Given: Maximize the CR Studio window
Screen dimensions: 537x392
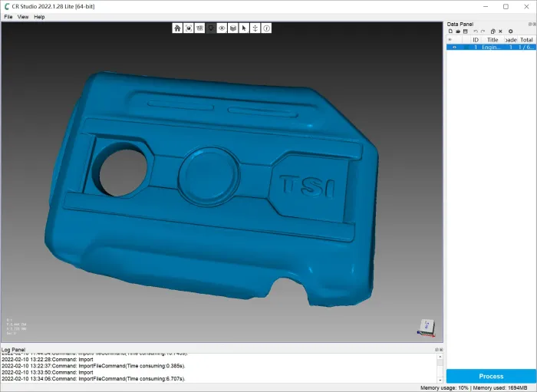Looking at the screenshot, I should (x=506, y=6).
